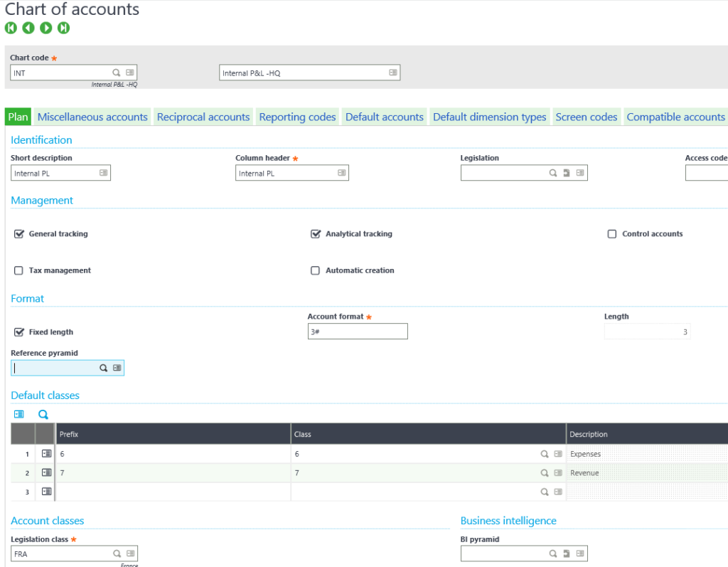
Task: Click the search magnifier above Default classes grid
Action: pos(41,413)
